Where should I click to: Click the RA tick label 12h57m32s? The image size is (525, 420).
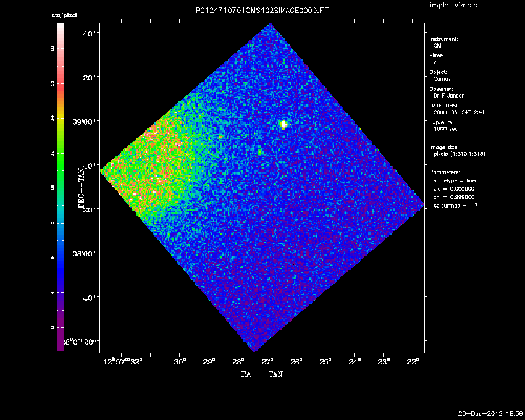(x=123, y=361)
